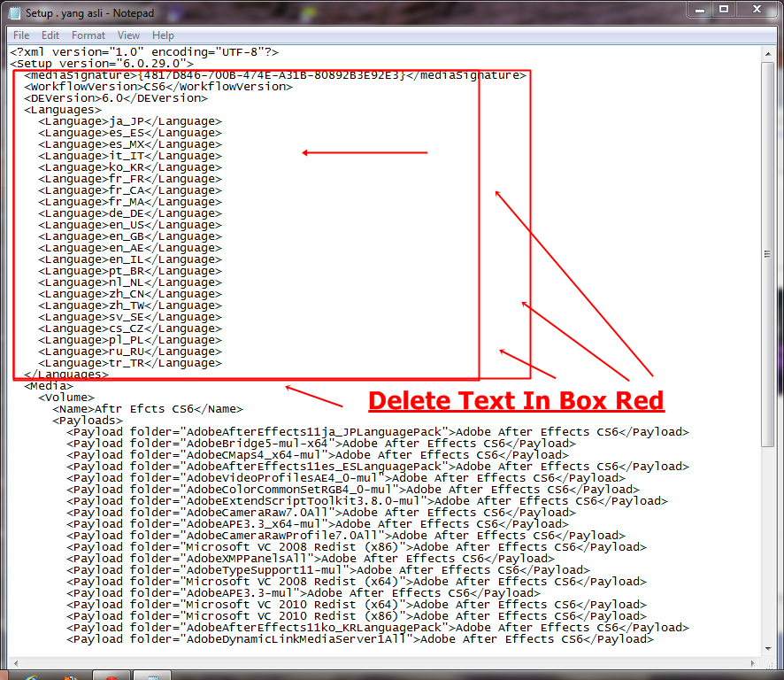Click the AdobeCMaps4_x64-mul payload line
The image size is (784, 680).
coord(318,455)
